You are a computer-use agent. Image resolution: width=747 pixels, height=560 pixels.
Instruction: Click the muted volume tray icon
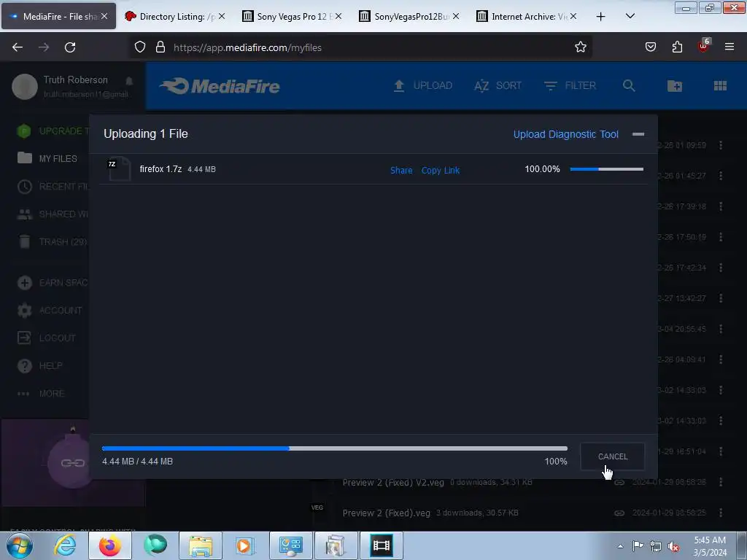673,547
